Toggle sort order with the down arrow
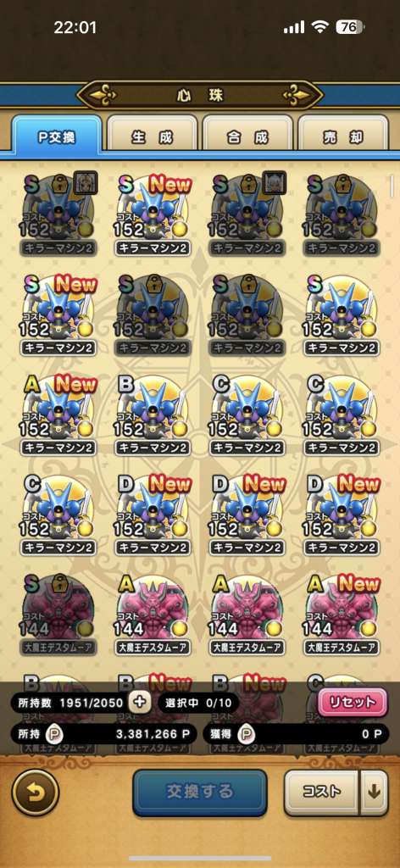Screen dimensions: 400x868 [374, 793]
